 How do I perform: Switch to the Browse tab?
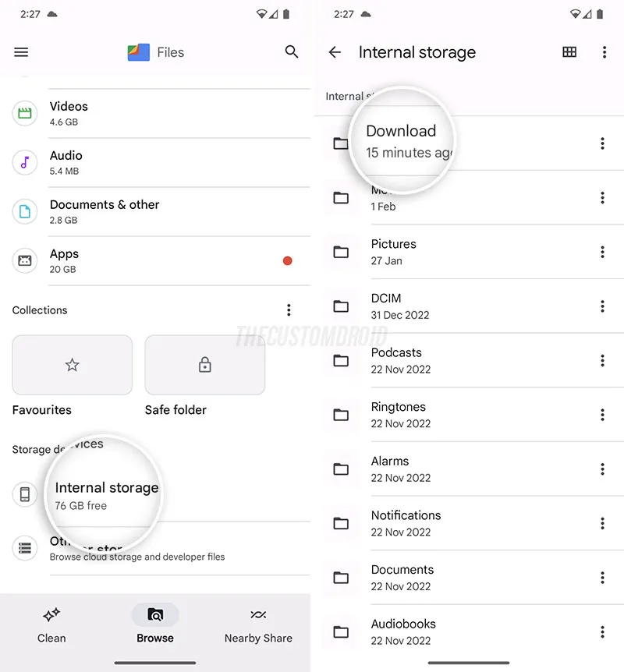point(154,616)
